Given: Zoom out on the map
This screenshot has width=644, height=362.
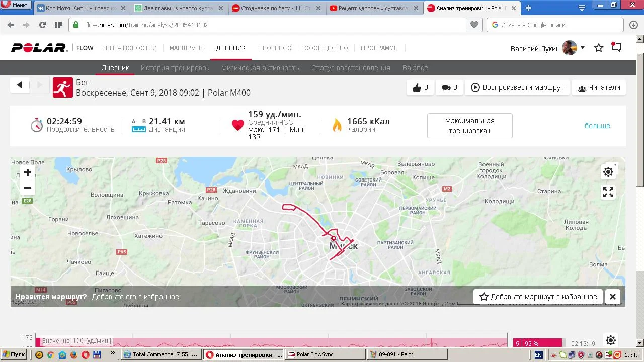Looking at the screenshot, I should pyautogui.click(x=28, y=188).
